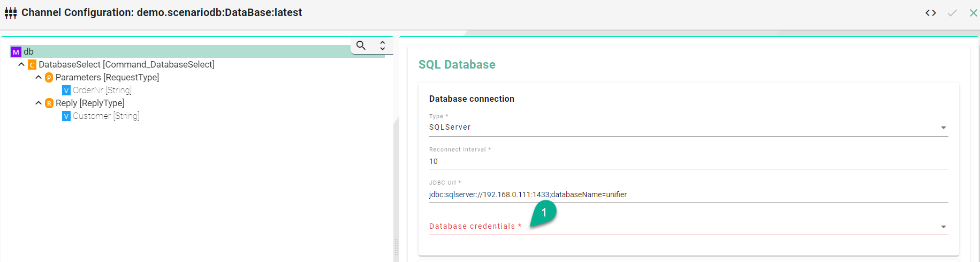Click the JDBC Url input field

(688, 194)
